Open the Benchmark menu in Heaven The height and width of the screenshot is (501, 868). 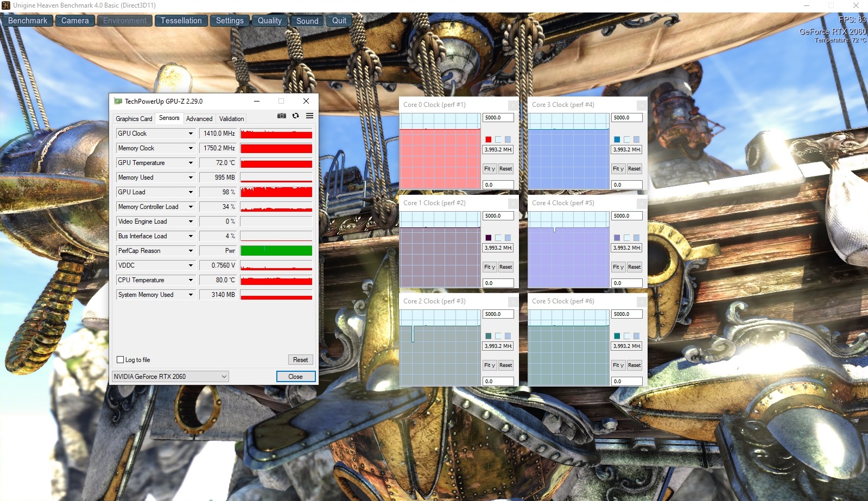[28, 21]
